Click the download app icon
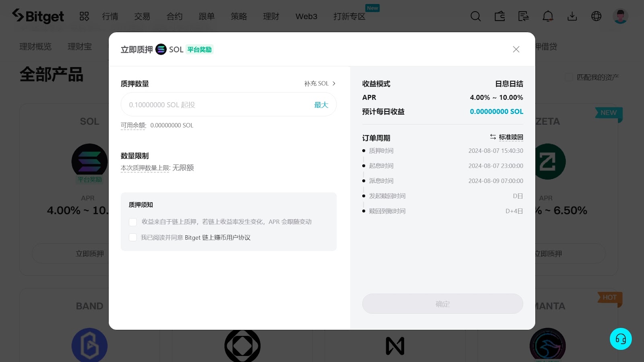644x362 pixels. [572, 16]
